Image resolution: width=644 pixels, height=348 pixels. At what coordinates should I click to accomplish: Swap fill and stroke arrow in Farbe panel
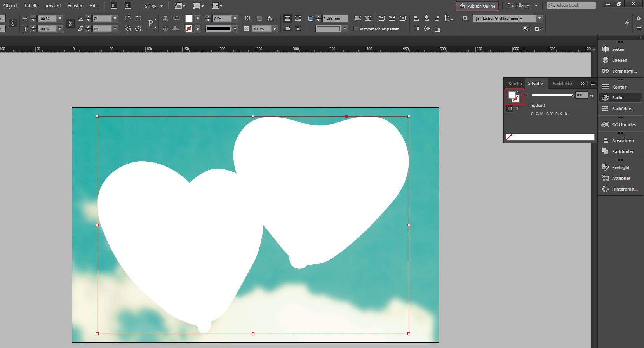point(518,92)
